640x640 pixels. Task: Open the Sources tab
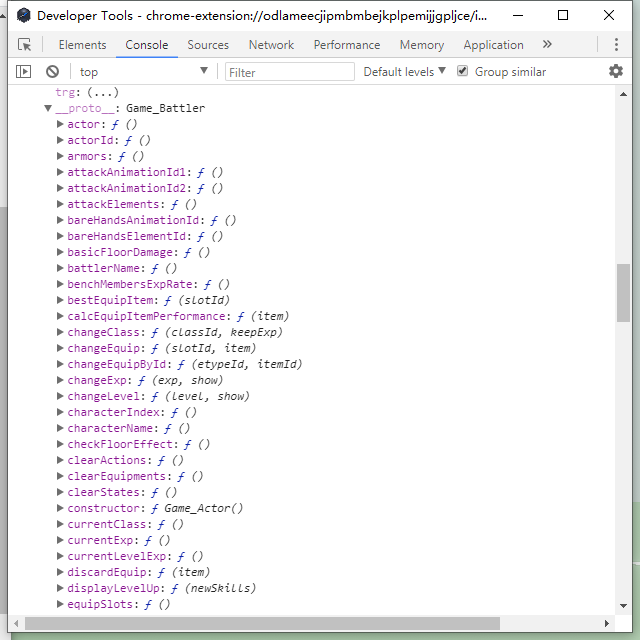[x=208, y=45]
